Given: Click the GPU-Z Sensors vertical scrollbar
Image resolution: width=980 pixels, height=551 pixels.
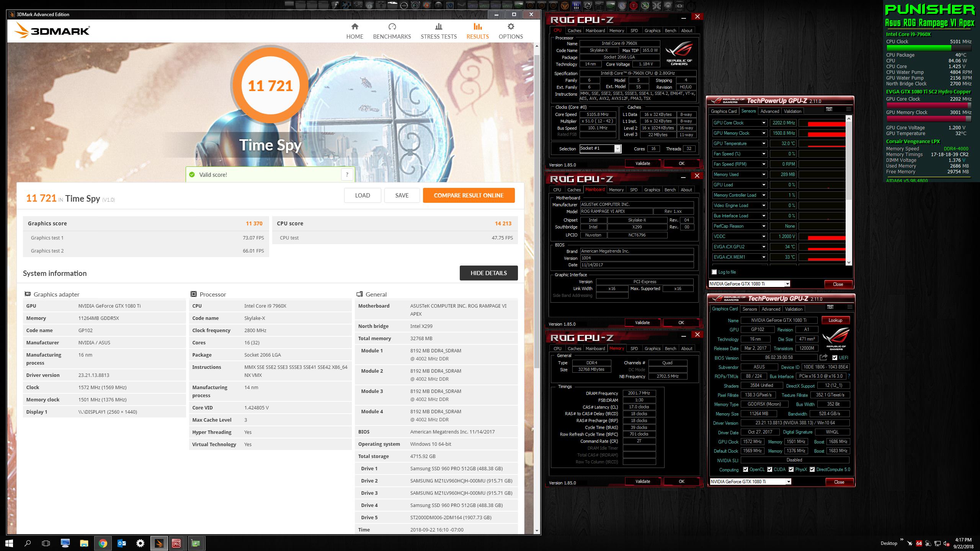Looking at the screenshot, I should (x=849, y=160).
